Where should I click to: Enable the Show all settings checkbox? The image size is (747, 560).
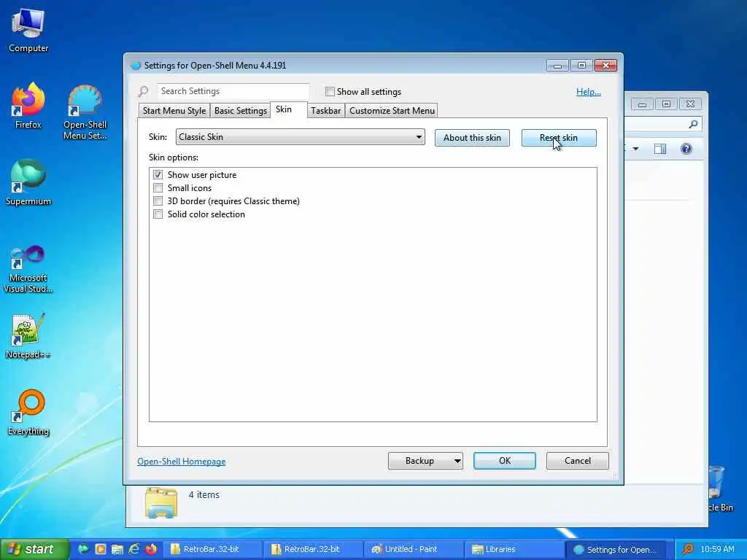(330, 91)
